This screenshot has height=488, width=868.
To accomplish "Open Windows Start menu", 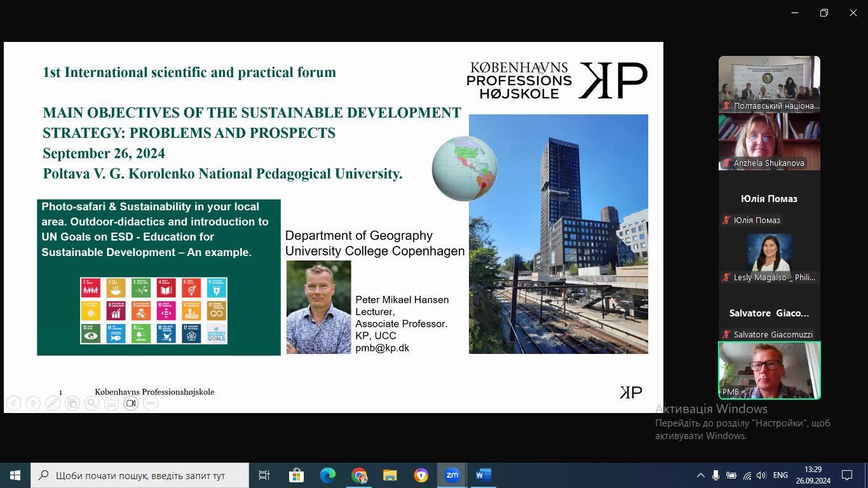I will point(15,475).
